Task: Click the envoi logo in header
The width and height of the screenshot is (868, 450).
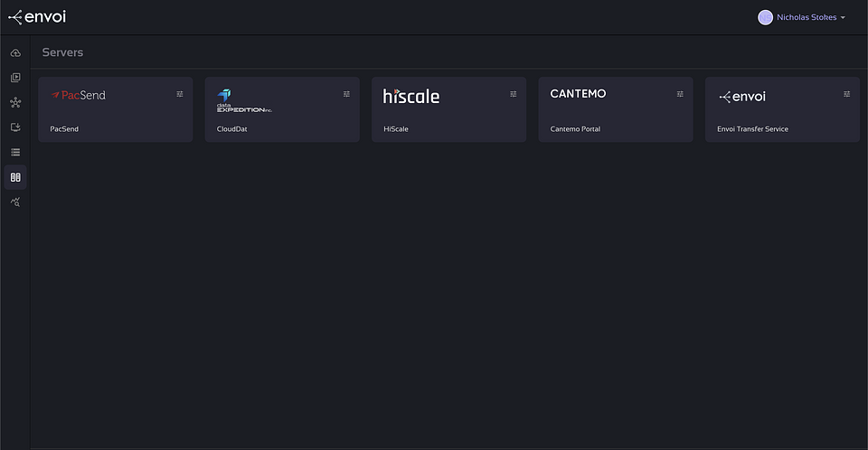Action: pyautogui.click(x=37, y=17)
